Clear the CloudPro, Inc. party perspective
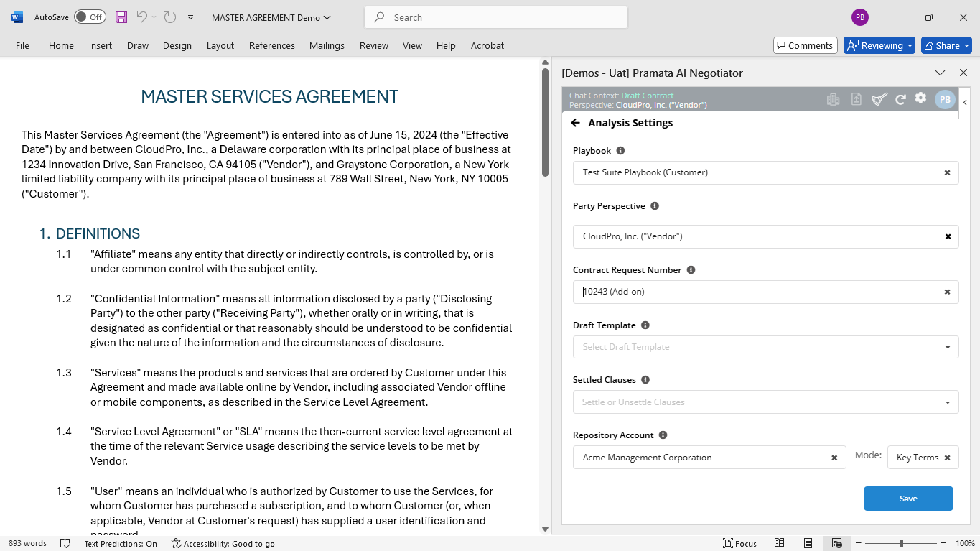This screenshot has height=551, width=980. 948,236
